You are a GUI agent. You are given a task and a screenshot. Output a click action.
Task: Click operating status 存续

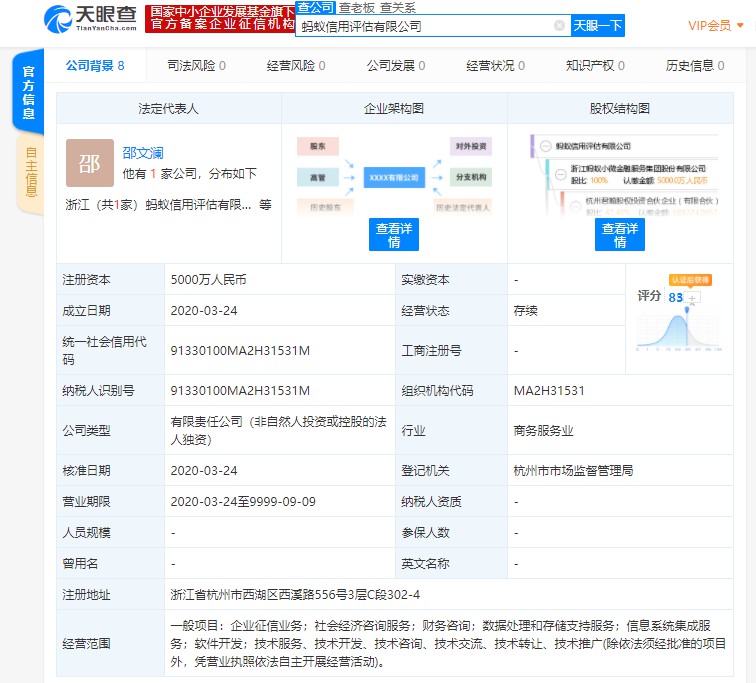click(526, 311)
